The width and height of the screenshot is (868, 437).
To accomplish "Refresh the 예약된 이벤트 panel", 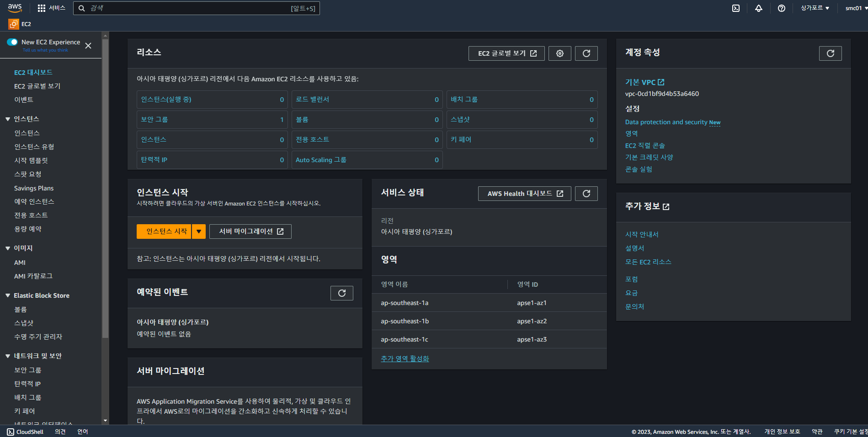I will [x=342, y=293].
